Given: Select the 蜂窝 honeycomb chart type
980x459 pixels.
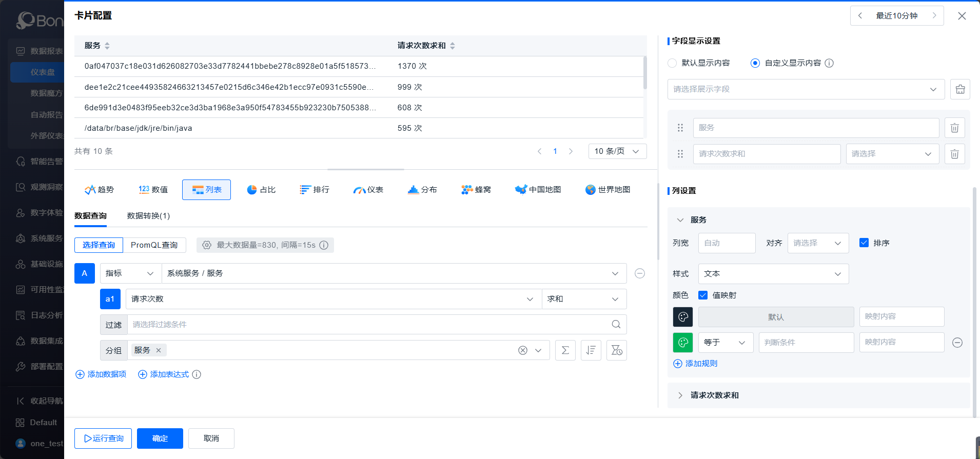Looking at the screenshot, I should (x=476, y=190).
